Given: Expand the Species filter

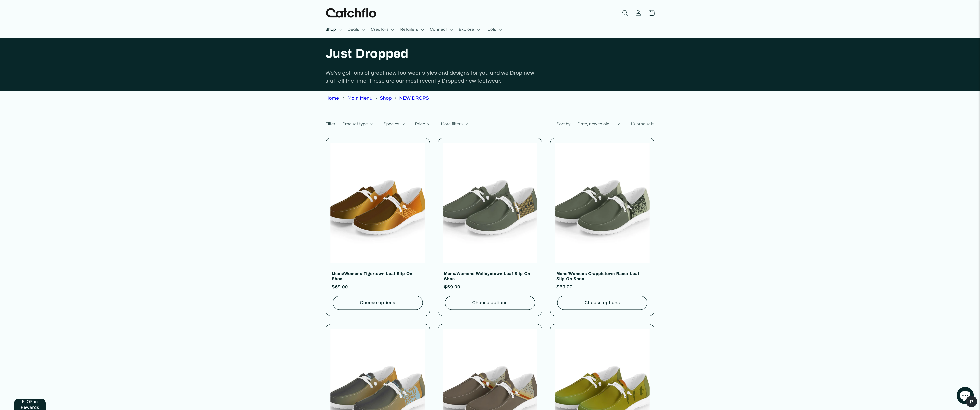Looking at the screenshot, I should (394, 124).
